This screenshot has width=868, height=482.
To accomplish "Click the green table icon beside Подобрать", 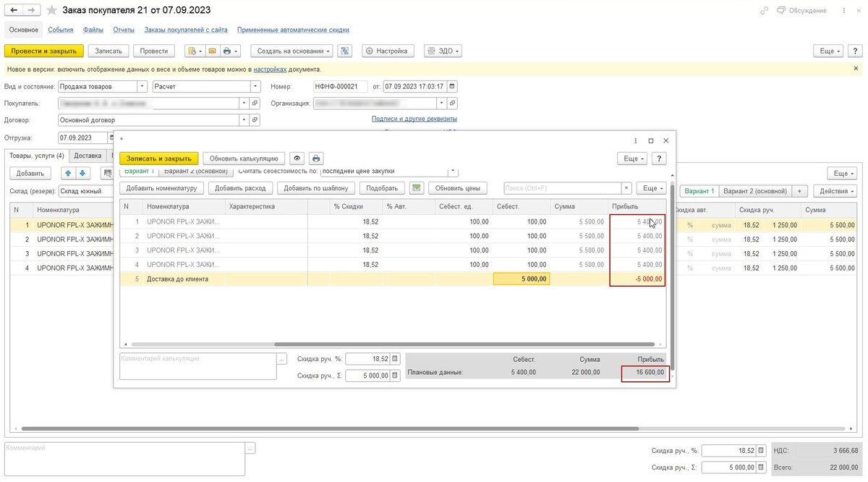I will (416, 188).
